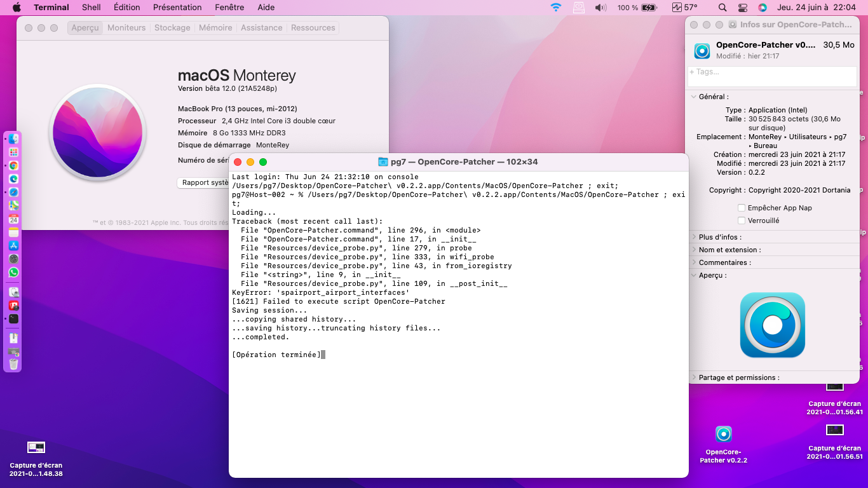Switch to the Stockage tab
Viewport: 868px width, 488px height.
pos(172,28)
